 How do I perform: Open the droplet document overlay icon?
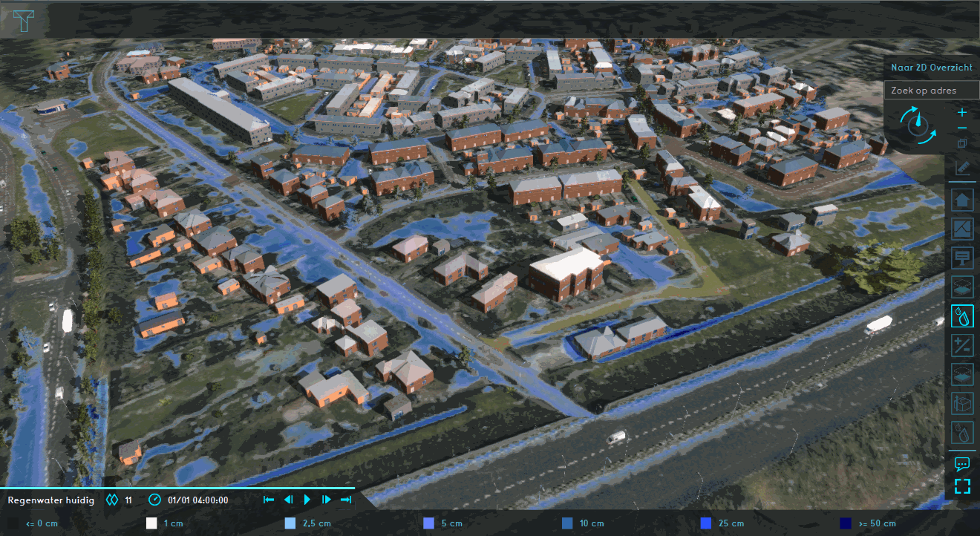coord(963,433)
